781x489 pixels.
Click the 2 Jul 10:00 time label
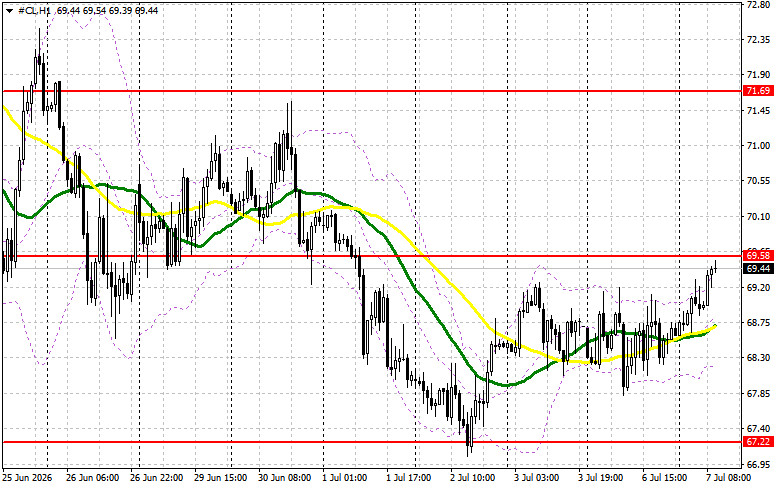(x=472, y=478)
